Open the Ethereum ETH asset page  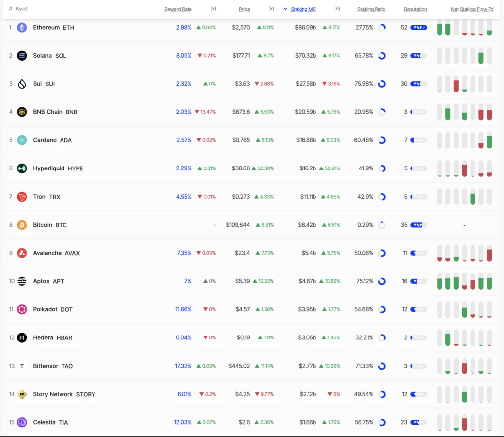[x=54, y=28]
